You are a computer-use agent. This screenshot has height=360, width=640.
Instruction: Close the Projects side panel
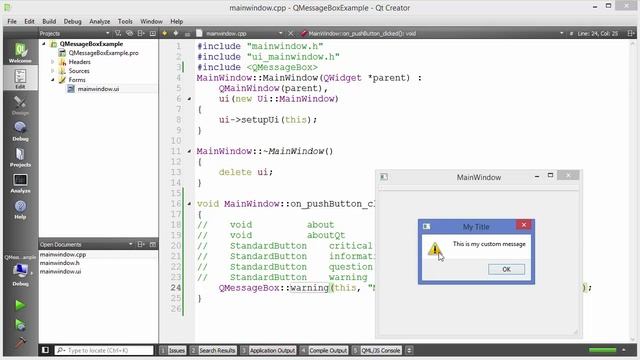click(153, 33)
